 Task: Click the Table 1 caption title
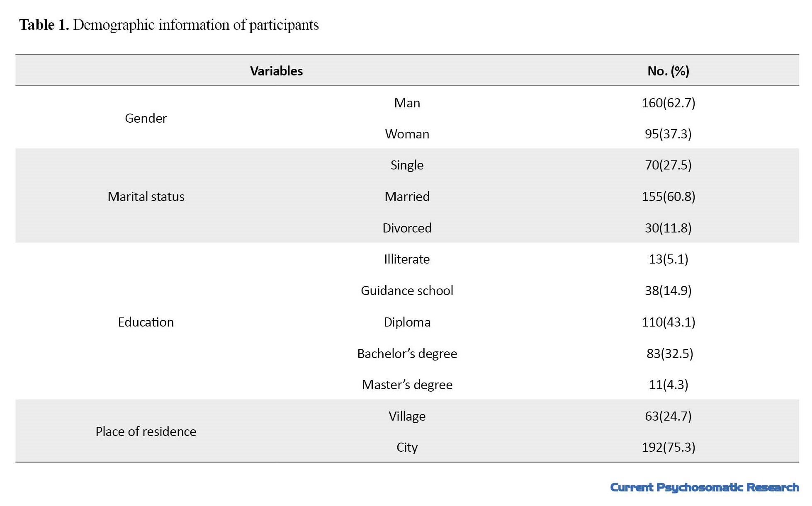[x=169, y=25]
